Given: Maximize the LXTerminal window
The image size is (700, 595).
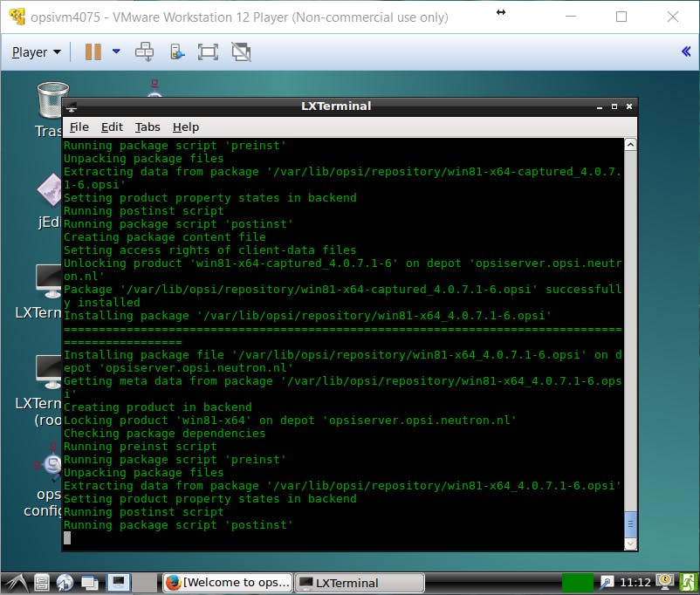Looking at the screenshot, I should pos(614,106).
